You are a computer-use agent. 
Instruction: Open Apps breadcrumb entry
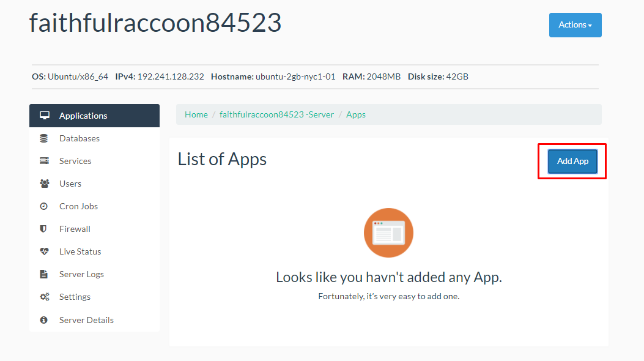tap(356, 114)
